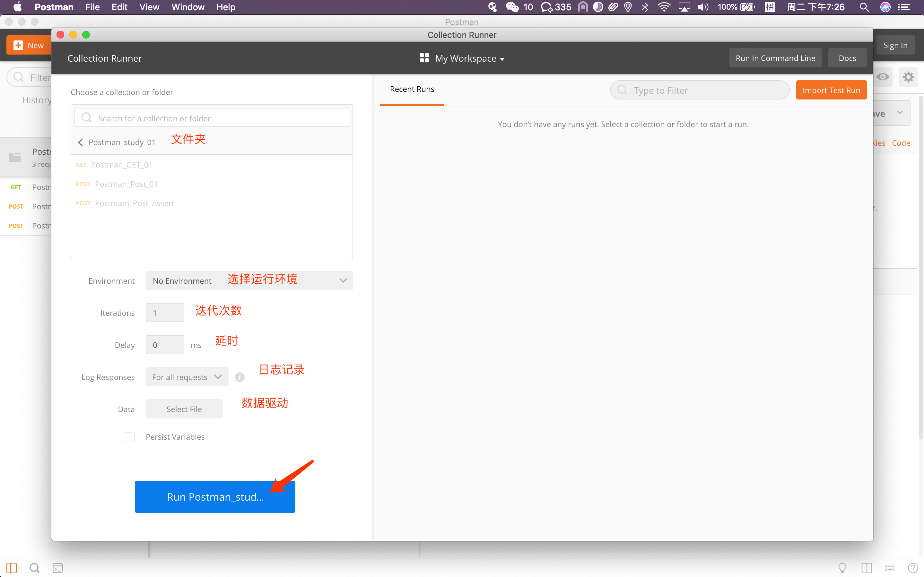Open the Log Responses dropdown For all requests
Viewport: 924px width, 577px height.
coord(187,377)
